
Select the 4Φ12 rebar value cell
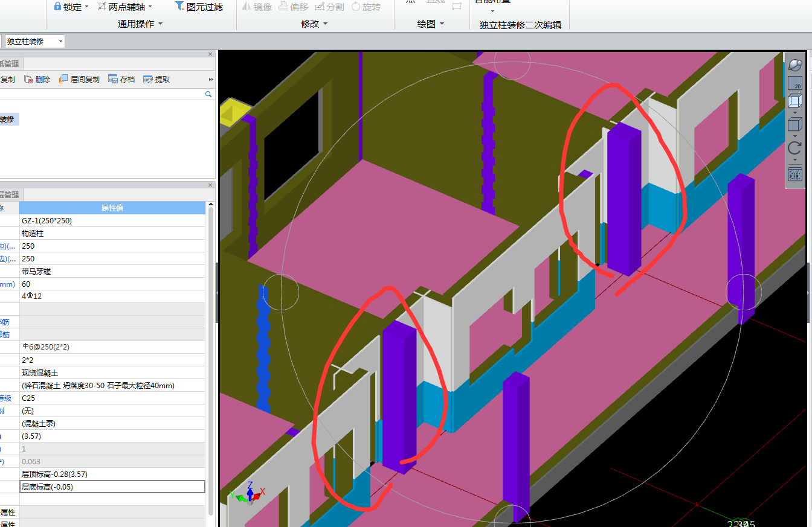pyautogui.click(x=112, y=296)
